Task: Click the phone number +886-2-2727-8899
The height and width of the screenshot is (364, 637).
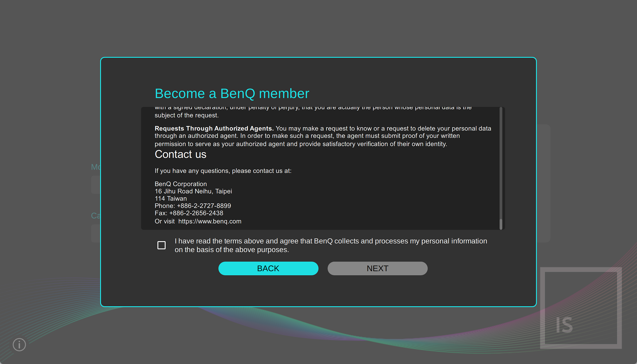Action: [x=204, y=206]
